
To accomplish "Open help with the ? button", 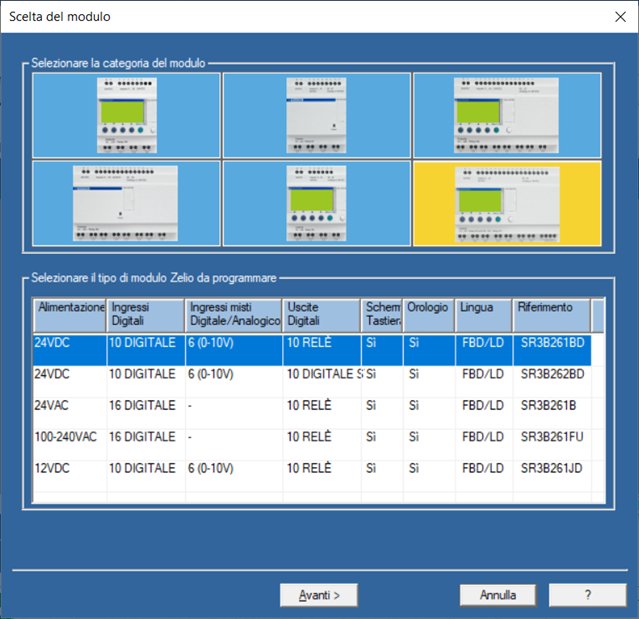I will coord(587,595).
